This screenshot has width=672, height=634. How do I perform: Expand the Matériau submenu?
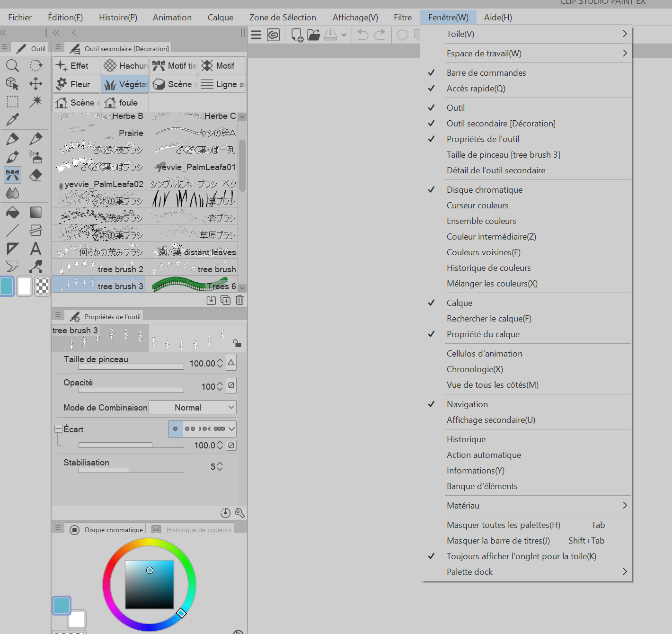click(x=526, y=506)
